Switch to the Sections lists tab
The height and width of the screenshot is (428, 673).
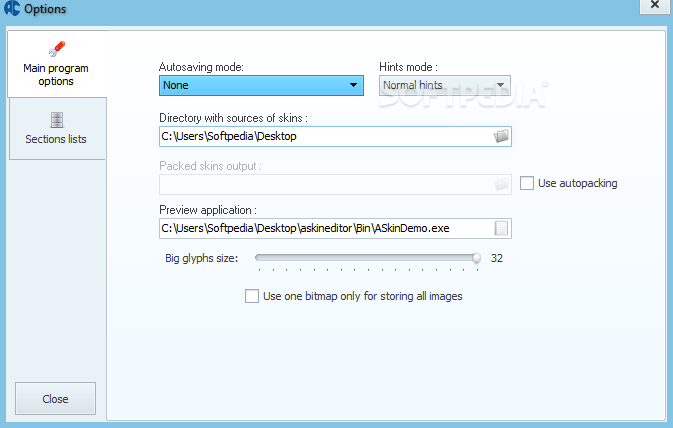coord(57,128)
